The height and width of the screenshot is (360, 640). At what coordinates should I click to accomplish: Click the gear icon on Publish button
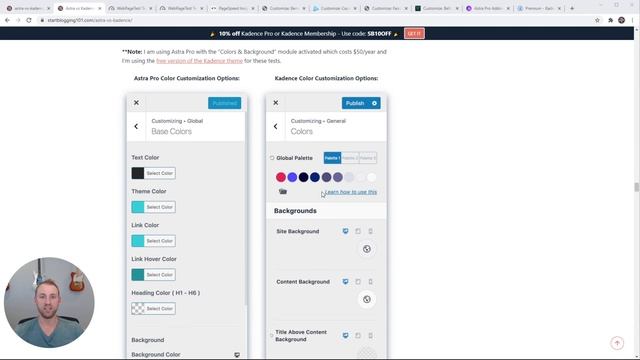[x=374, y=103]
